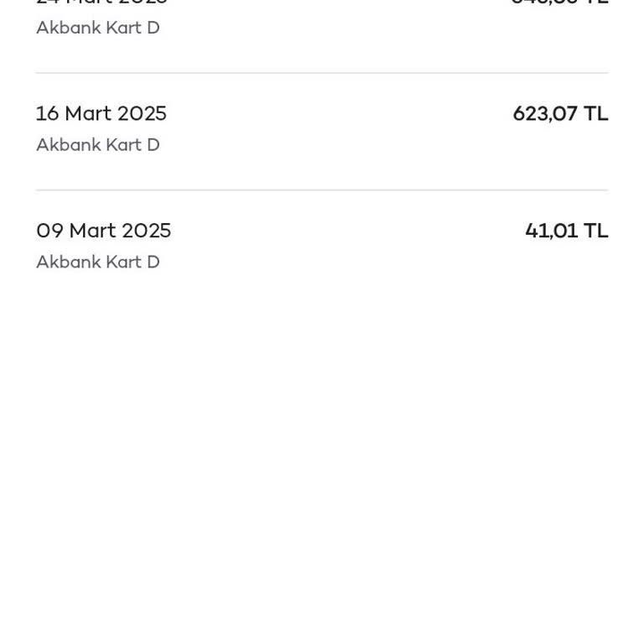Screen dimensions: 644x644
Task: Tap the cut-off amount in the topmost row
Action: tap(559, 3)
